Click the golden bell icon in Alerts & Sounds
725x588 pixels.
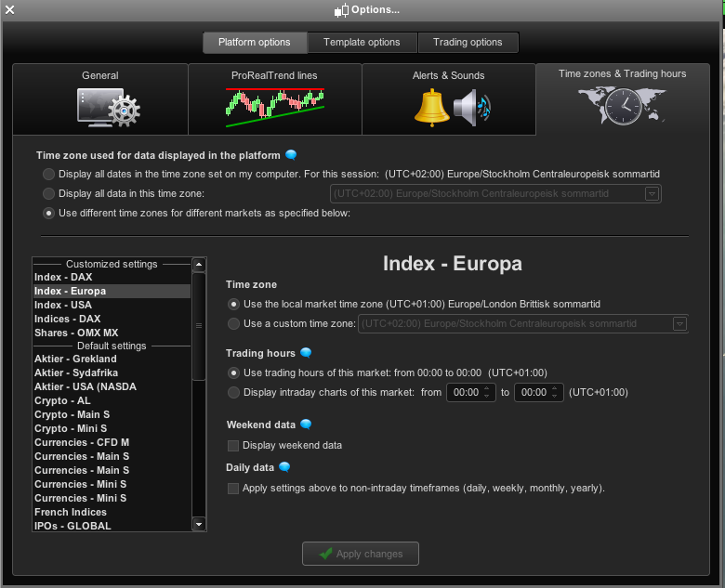[432, 108]
